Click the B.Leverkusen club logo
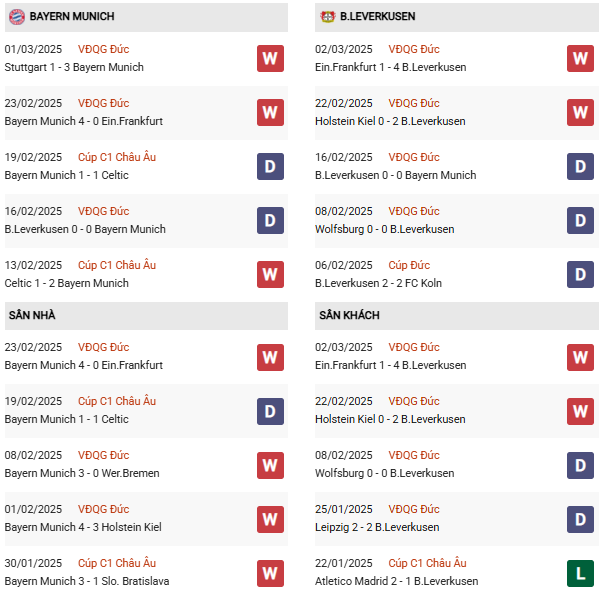 327,17
